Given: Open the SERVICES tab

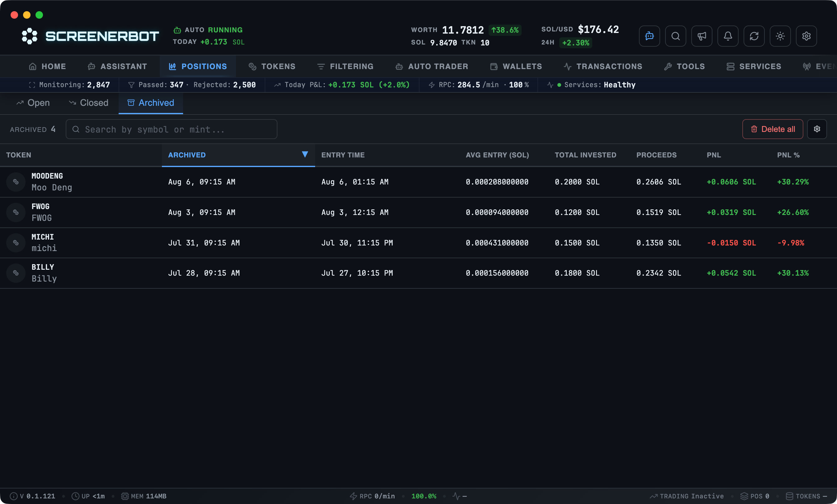Looking at the screenshot, I should 754,67.
